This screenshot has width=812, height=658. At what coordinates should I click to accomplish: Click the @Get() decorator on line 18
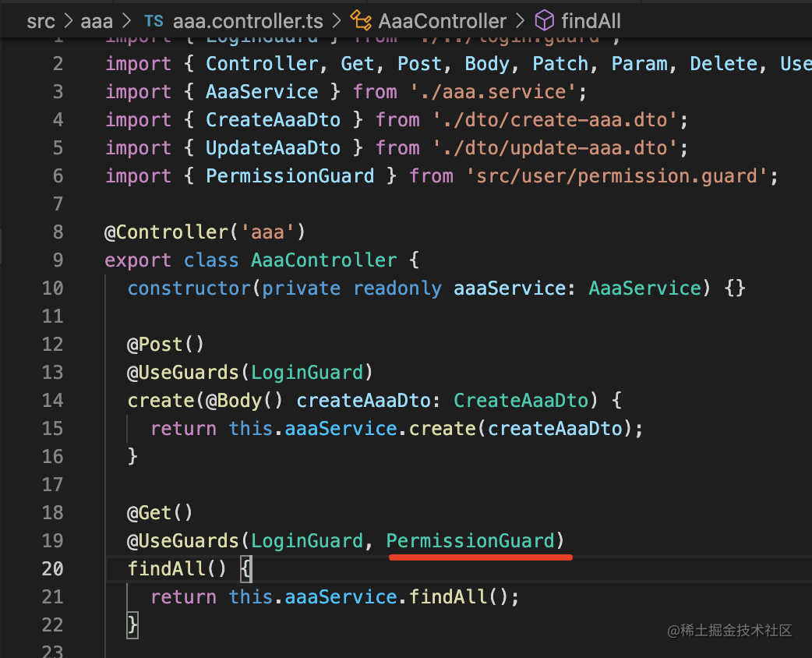coord(161,513)
